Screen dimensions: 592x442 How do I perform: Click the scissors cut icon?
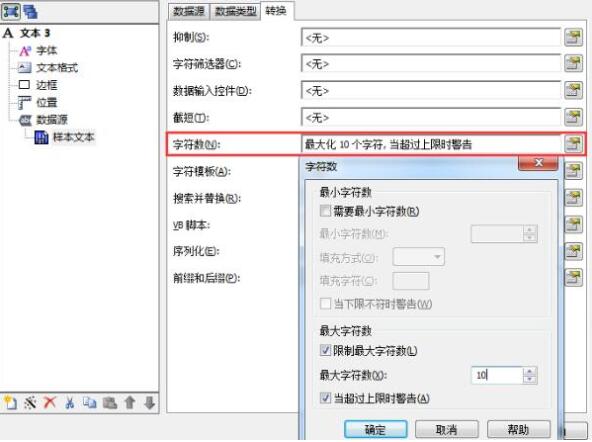point(69,402)
